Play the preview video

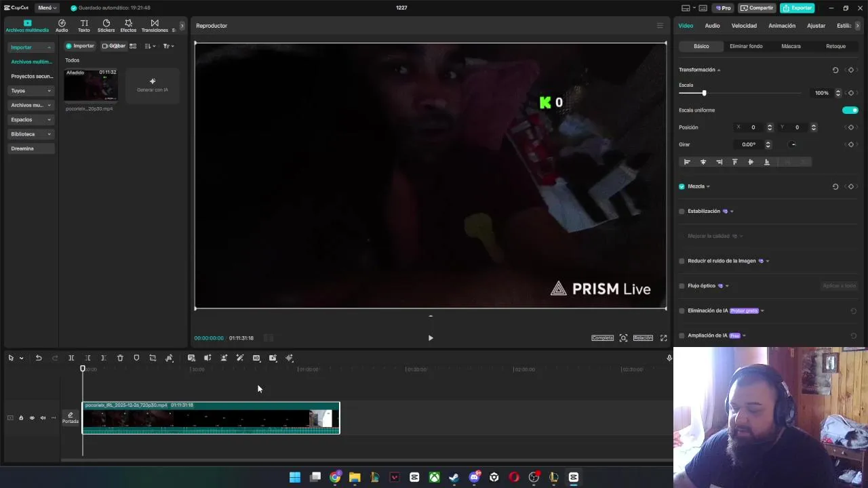pos(430,338)
